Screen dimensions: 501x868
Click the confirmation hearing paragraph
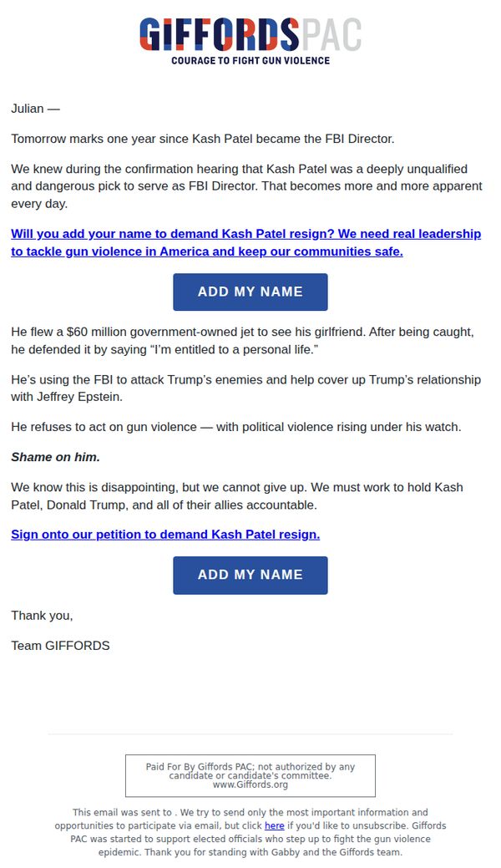point(246,186)
